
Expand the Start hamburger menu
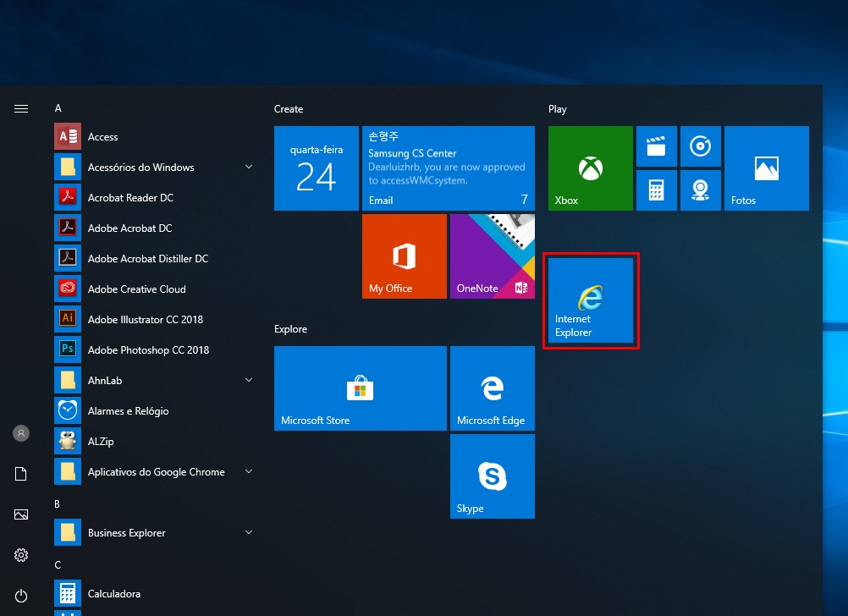click(x=21, y=108)
